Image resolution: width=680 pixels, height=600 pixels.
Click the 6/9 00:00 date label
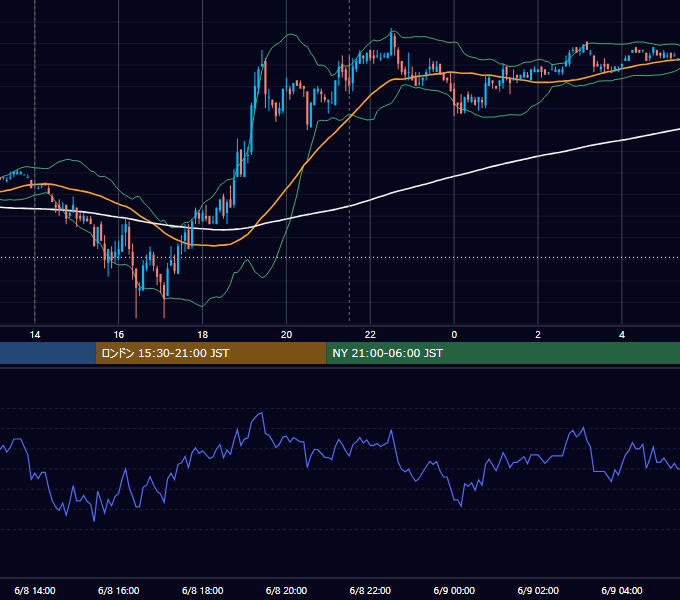click(454, 590)
